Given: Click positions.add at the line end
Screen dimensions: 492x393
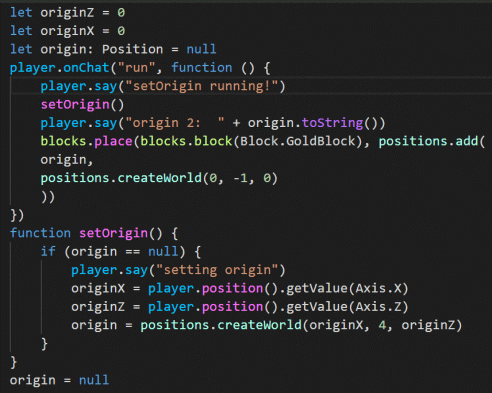Looking at the screenshot, I should (428, 141).
